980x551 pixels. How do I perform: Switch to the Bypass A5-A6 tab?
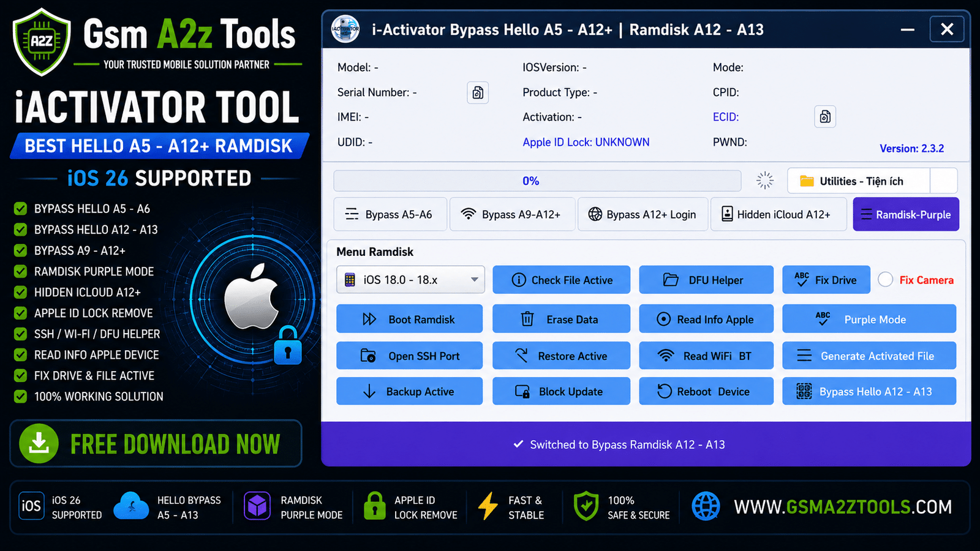point(390,214)
